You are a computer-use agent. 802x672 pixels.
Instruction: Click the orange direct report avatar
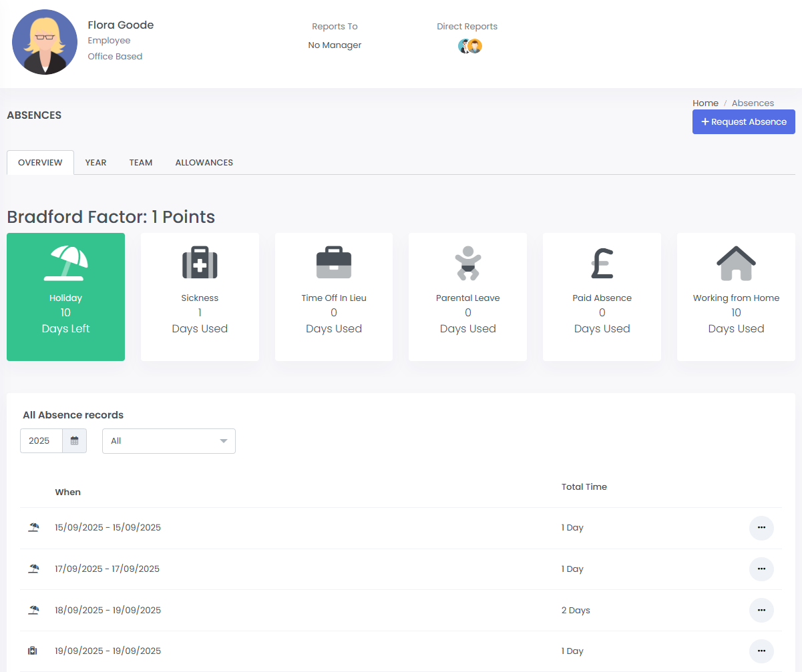pos(475,46)
